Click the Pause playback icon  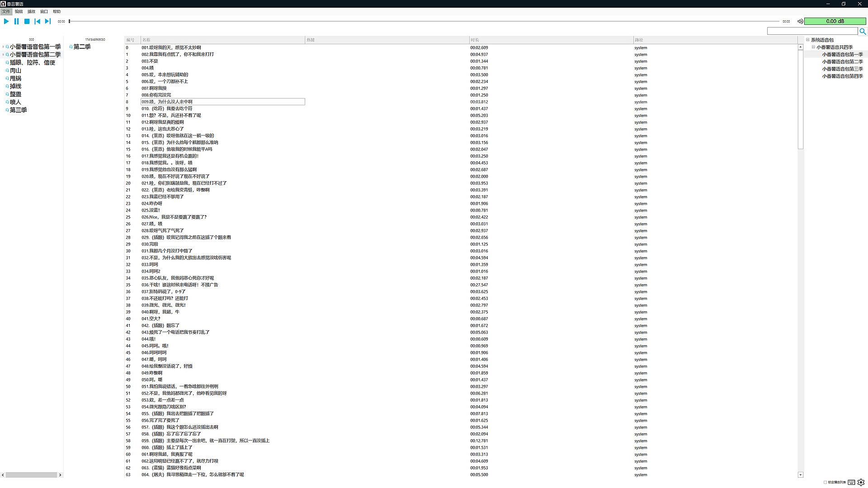(x=16, y=21)
